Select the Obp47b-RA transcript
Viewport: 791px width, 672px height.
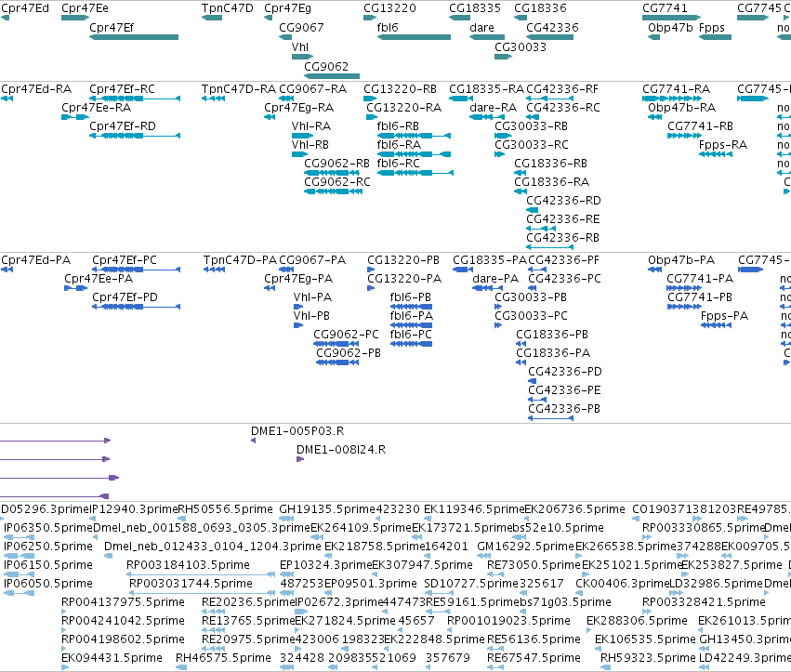(654, 117)
